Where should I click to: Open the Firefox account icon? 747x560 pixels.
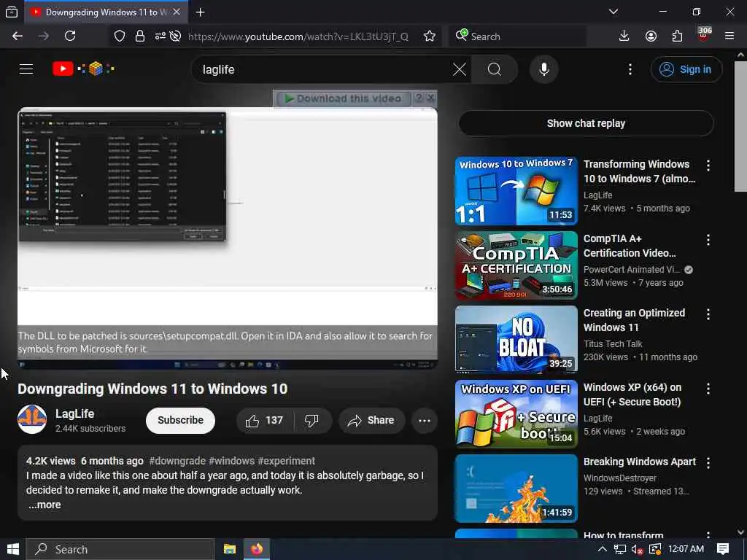point(651,36)
